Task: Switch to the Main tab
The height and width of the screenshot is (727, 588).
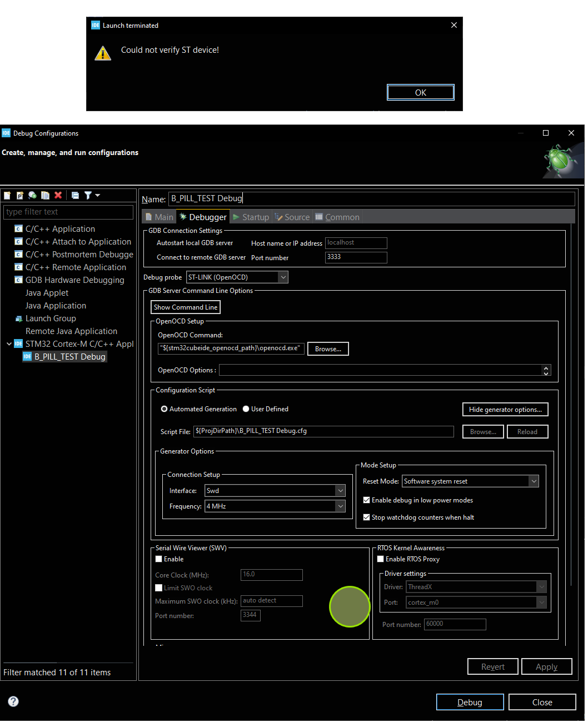Action: [159, 217]
